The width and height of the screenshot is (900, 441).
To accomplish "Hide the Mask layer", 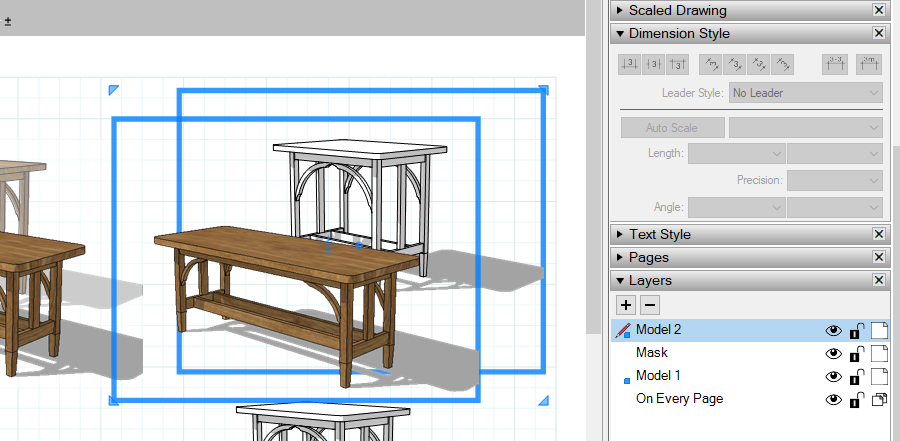I will click(x=833, y=354).
